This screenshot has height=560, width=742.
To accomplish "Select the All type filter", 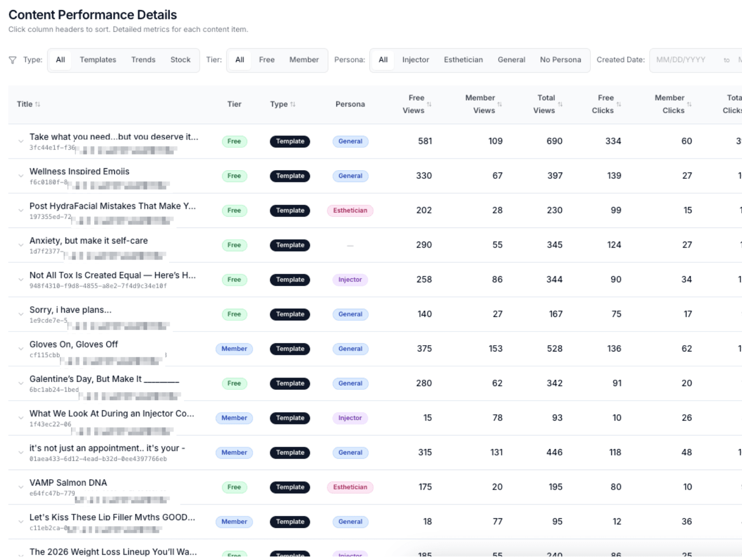I will tap(60, 60).
